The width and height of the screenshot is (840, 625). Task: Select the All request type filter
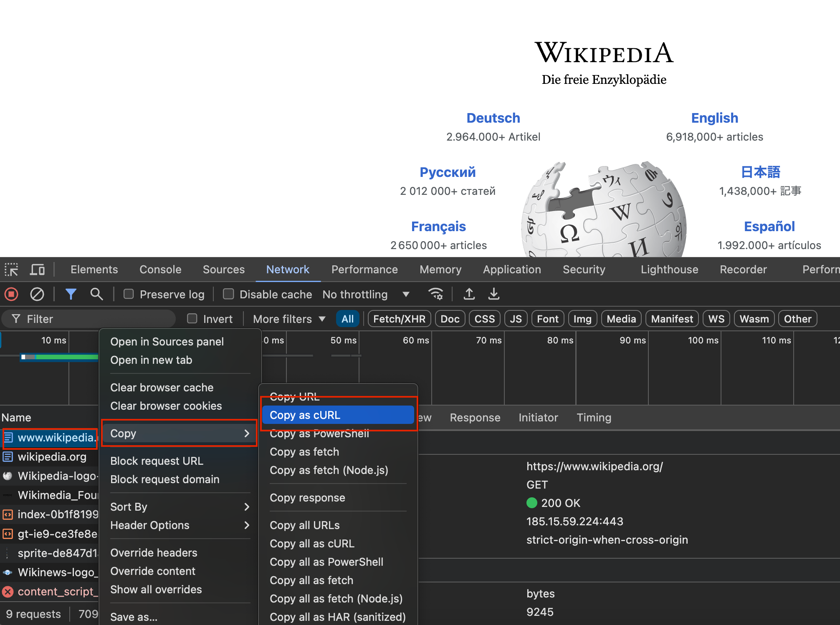click(x=347, y=319)
